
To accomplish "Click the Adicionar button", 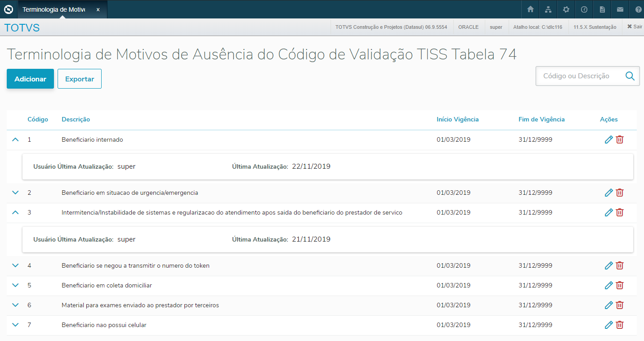I will [30, 79].
